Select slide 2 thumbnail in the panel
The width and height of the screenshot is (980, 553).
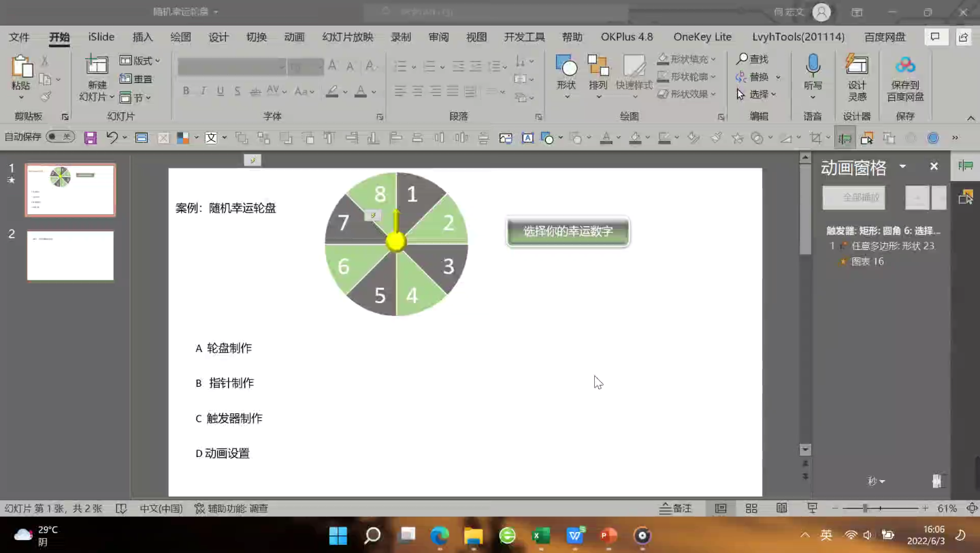[70, 255]
